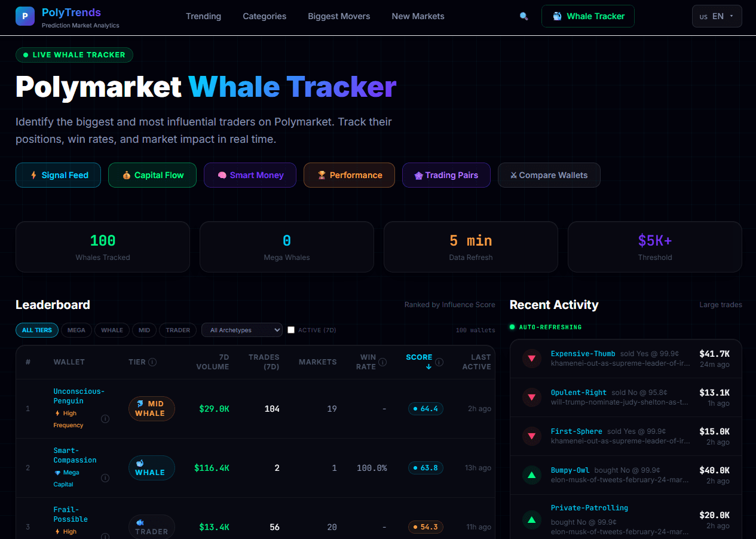Enable the ACTIVE (7D) checkbox
756x539 pixels.
[291, 329]
